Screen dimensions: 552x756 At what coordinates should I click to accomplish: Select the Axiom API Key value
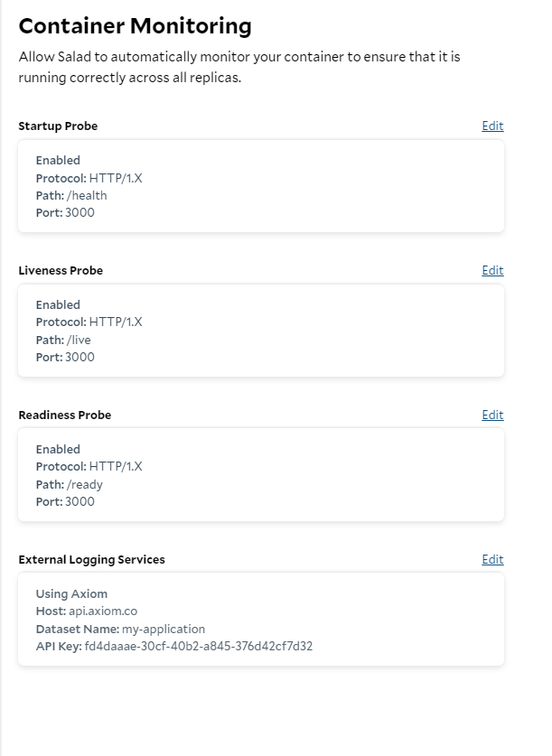pyautogui.click(x=198, y=646)
